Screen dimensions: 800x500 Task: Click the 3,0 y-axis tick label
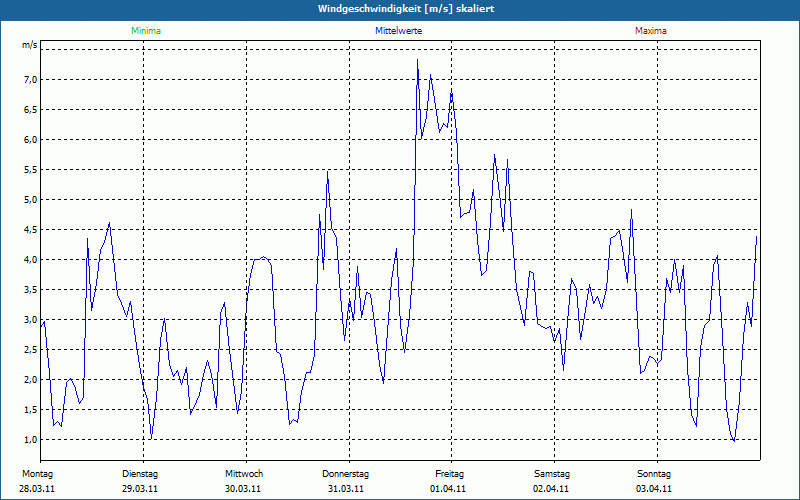(x=30, y=320)
